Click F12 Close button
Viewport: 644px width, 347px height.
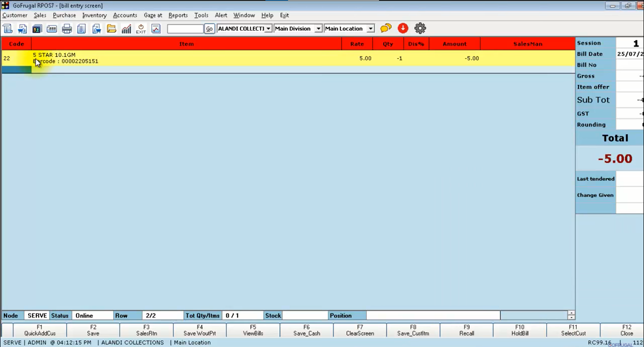point(627,330)
